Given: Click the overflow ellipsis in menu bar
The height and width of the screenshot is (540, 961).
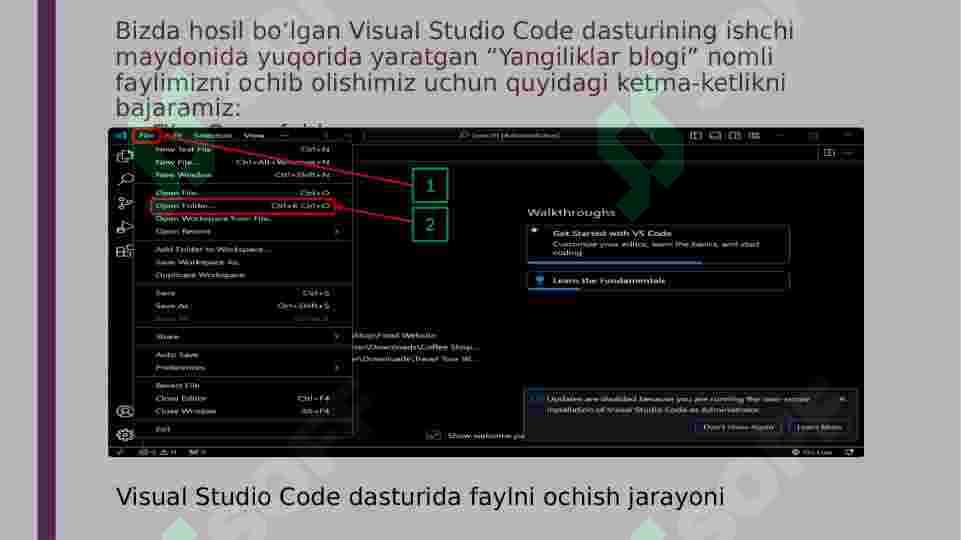Looking at the screenshot, I should click(x=284, y=135).
